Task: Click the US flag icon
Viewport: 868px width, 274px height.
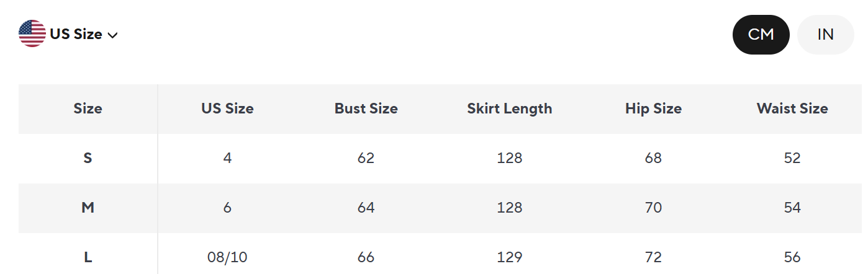Action: coord(32,34)
